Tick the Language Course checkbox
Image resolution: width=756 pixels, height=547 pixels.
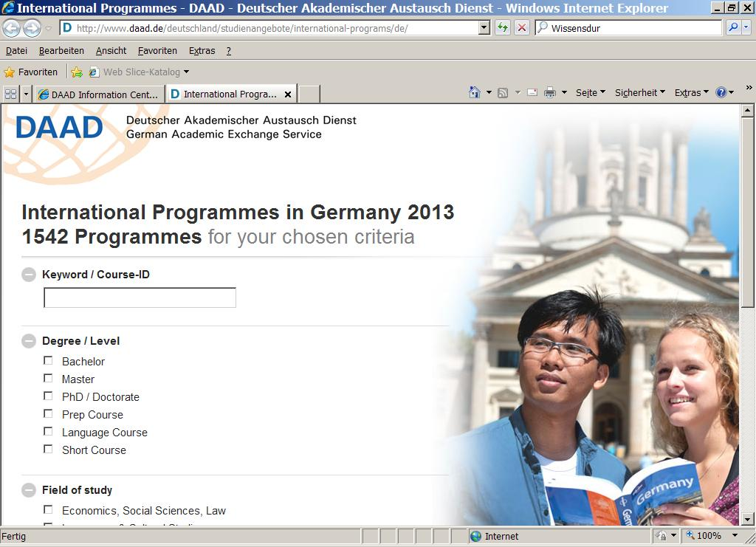coord(48,431)
